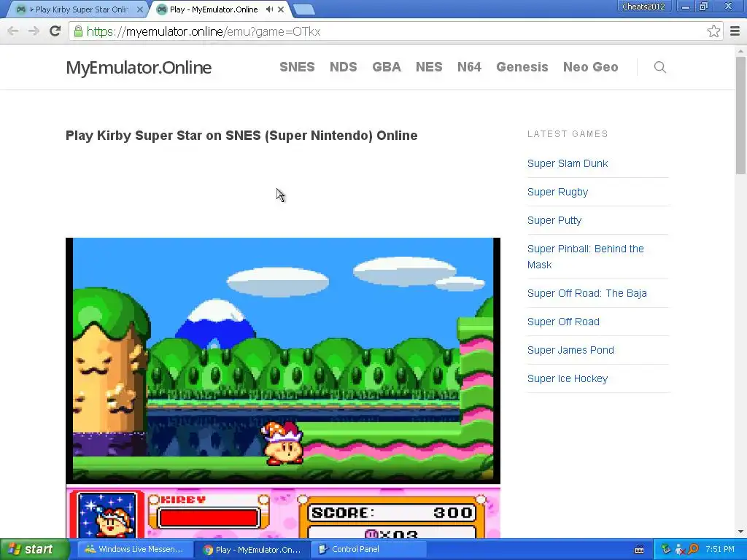Image resolution: width=747 pixels, height=560 pixels.
Task: Click the page scrollbar thumb
Action: 740,115
